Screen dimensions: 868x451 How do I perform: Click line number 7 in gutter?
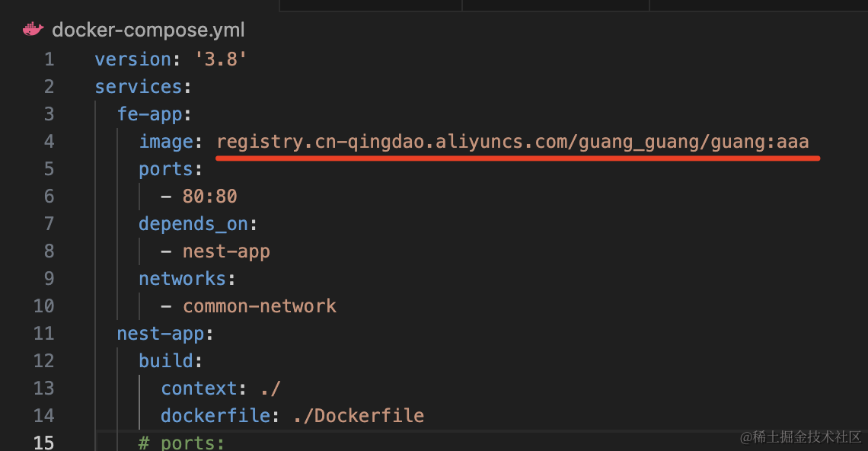(x=49, y=224)
